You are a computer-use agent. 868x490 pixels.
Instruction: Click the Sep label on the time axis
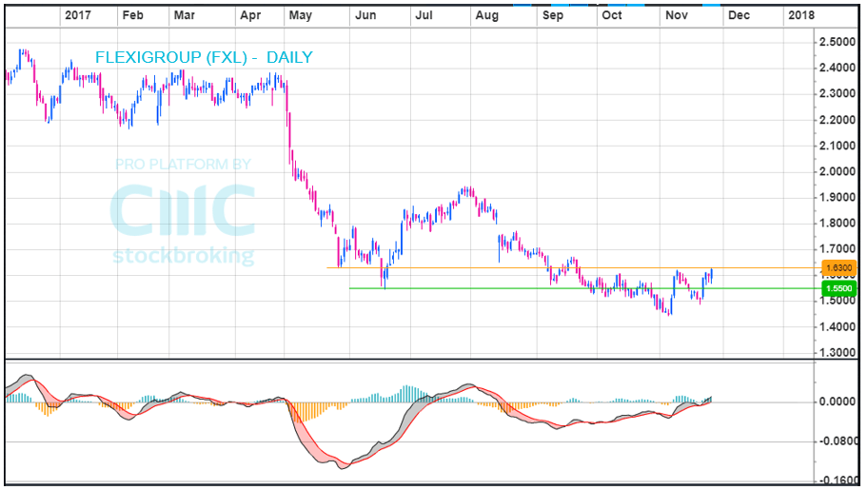tap(552, 15)
